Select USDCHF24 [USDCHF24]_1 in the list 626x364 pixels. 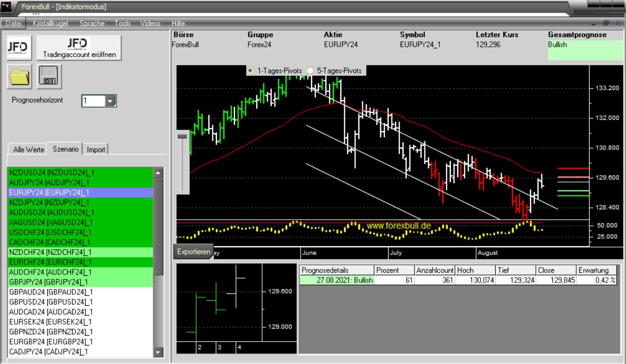(x=80, y=232)
